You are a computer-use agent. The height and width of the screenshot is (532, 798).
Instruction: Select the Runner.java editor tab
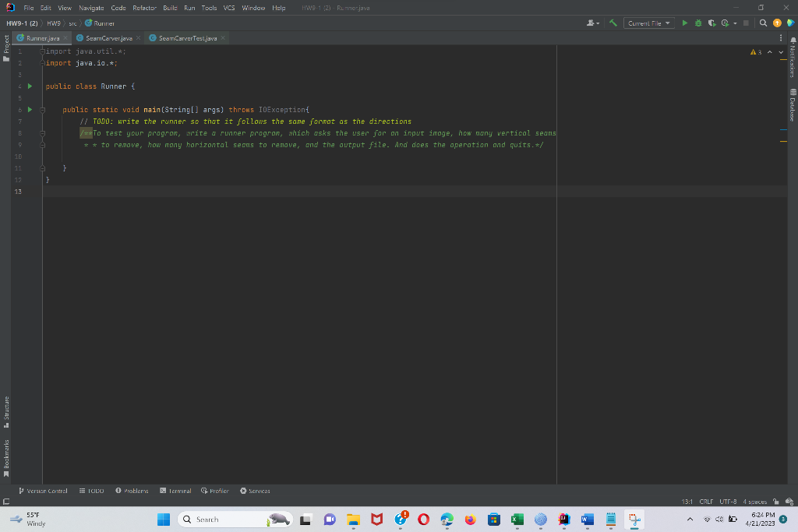(x=43, y=38)
